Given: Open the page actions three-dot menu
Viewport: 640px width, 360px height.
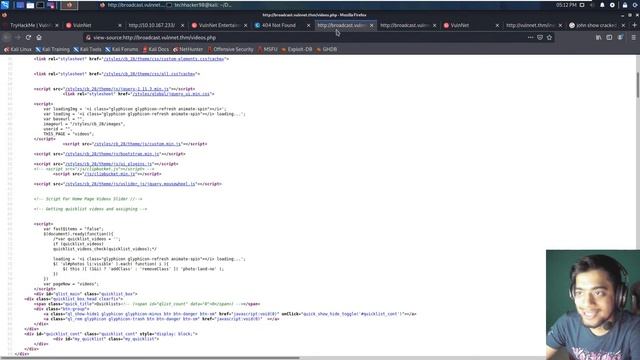Looking at the screenshot, I should (x=530, y=37).
